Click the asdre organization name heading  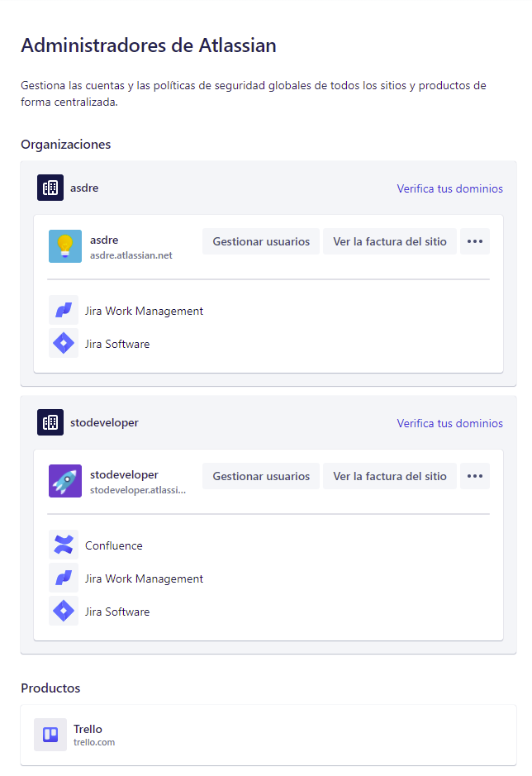point(84,188)
